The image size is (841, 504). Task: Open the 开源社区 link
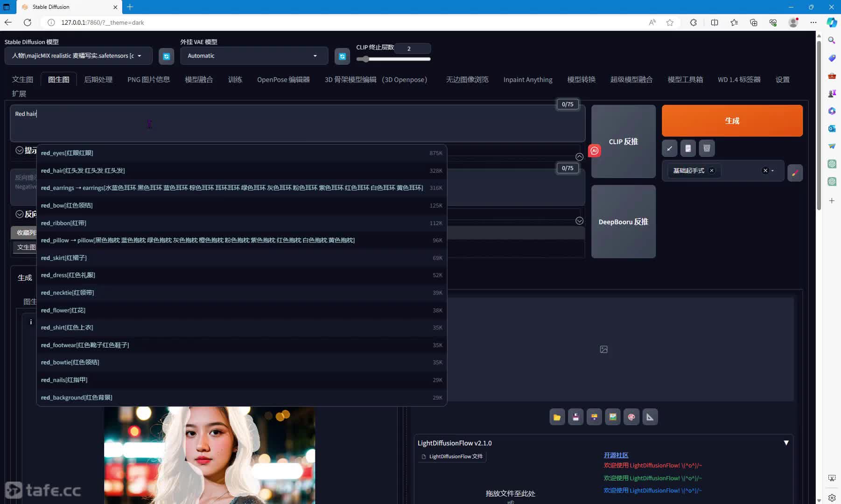tap(616, 455)
